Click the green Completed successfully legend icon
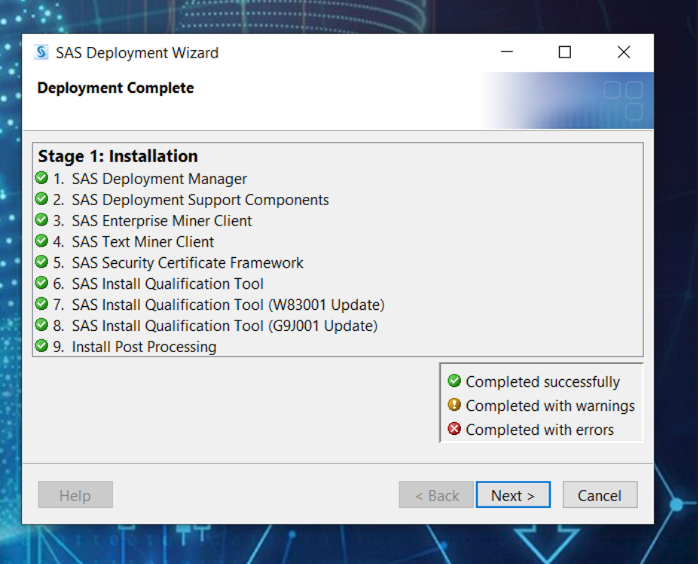 point(454,381)
